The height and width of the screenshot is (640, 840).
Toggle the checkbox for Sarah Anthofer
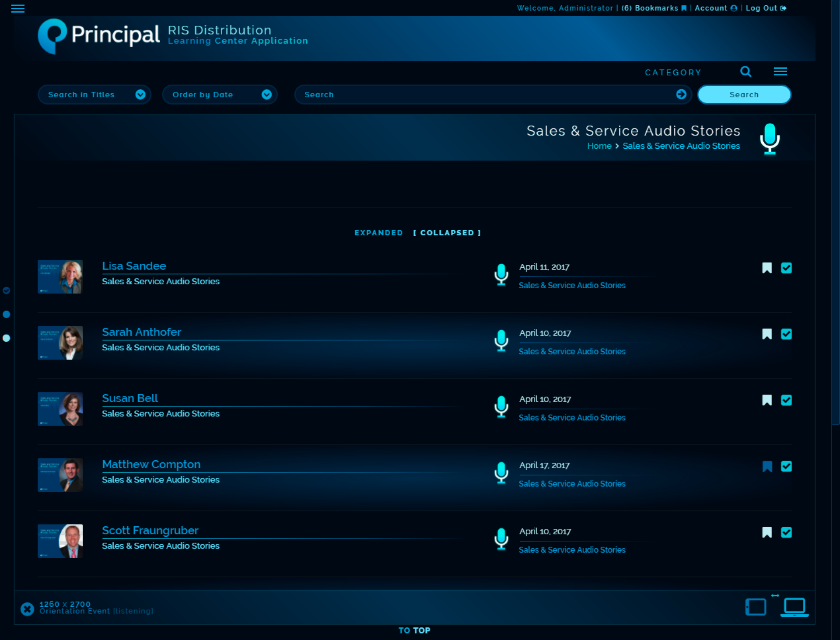click(x=786, y=334)
